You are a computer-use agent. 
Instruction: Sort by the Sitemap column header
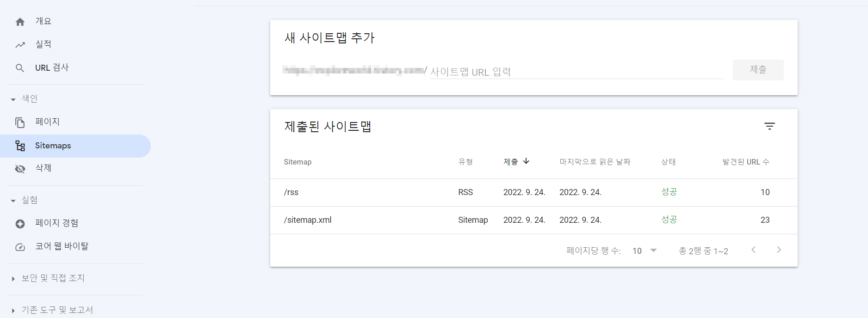coord(298,162)
